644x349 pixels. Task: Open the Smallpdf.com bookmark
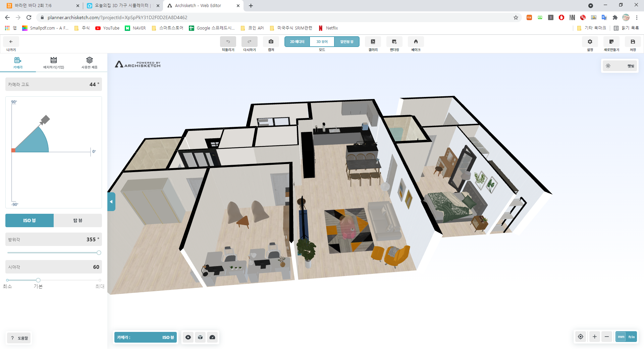coord(45,28)
